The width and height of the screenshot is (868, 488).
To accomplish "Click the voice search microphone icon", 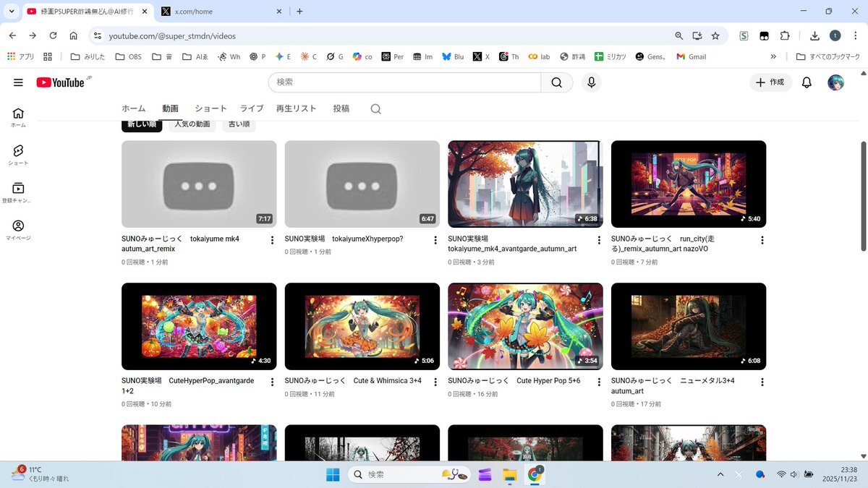I will coord(591,82).
